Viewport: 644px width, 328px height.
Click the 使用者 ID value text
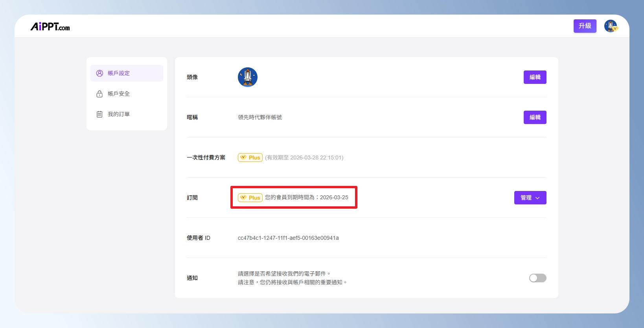tap(288, 238)
